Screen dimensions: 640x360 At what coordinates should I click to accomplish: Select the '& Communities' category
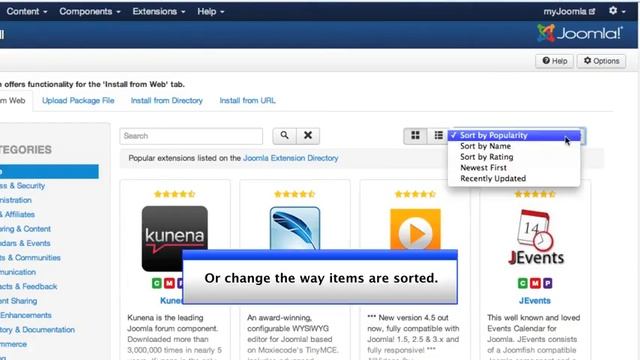(30, 258)
